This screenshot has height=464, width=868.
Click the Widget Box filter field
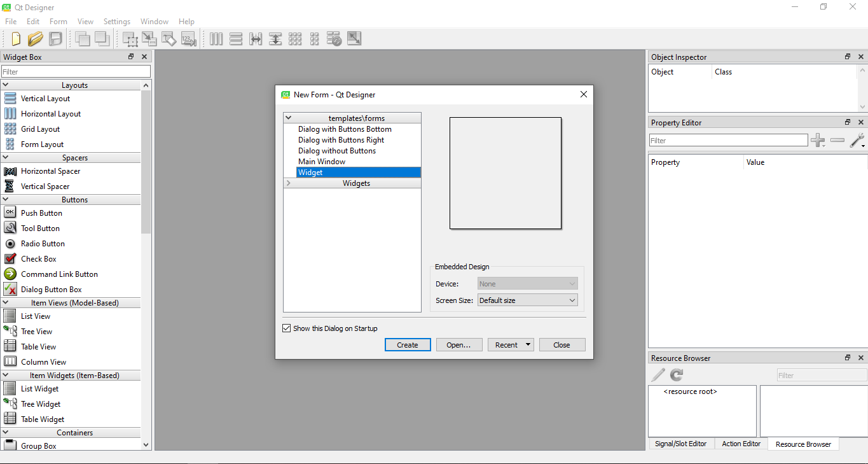(x=76, y=72)
